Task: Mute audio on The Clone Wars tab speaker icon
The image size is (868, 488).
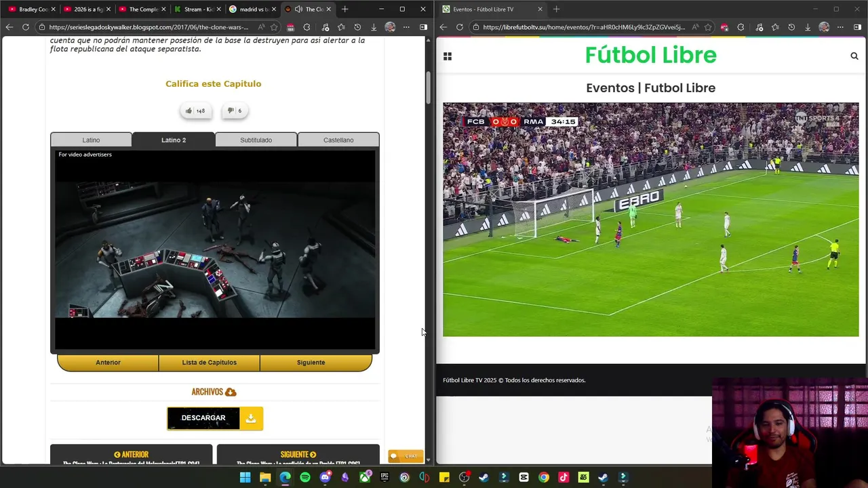Action: click(x=298, y=9)
